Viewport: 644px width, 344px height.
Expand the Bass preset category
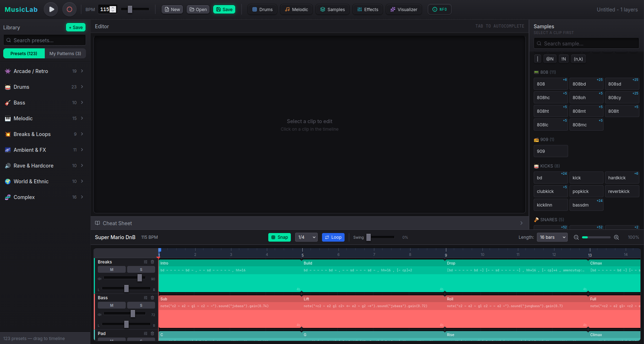pyautogui.click(x=44, y=103)
